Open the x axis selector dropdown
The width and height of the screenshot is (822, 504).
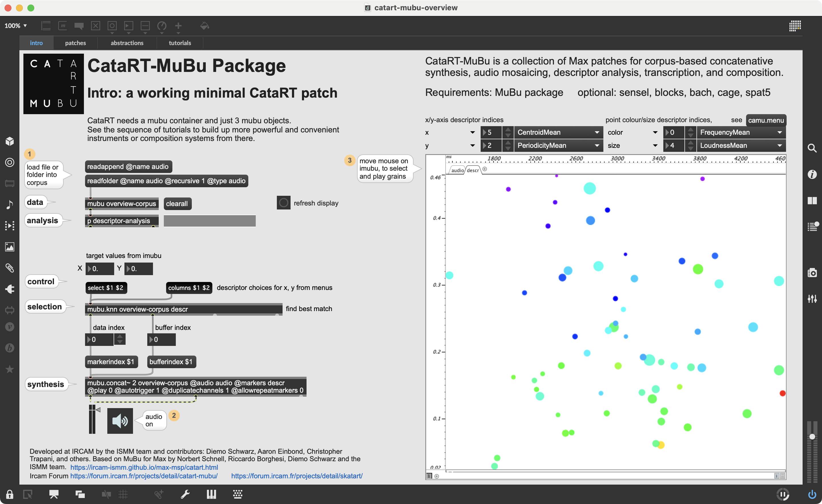(x=450, y=132)
